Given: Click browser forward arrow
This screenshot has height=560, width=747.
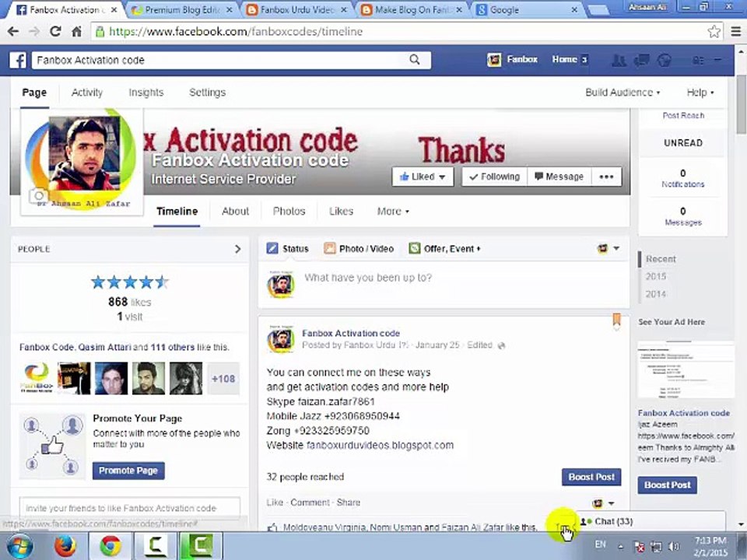Looking at the screenshot, I should 34,31.
